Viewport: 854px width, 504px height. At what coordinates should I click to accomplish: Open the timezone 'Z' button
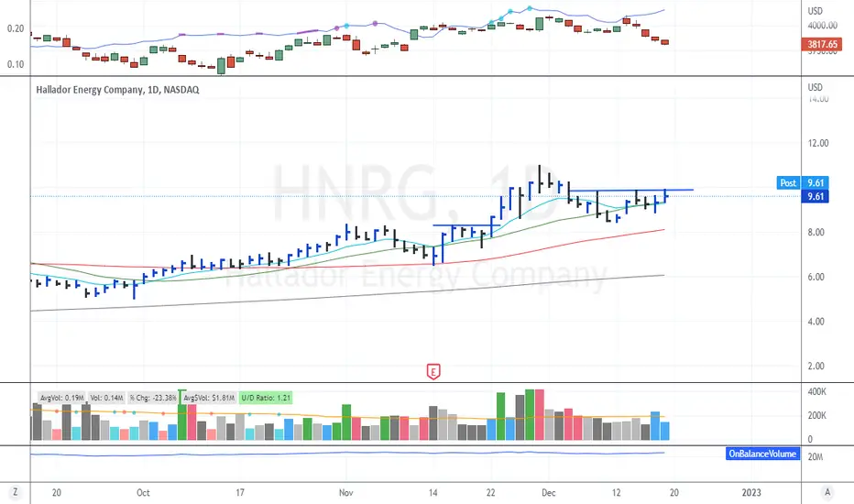16,492
